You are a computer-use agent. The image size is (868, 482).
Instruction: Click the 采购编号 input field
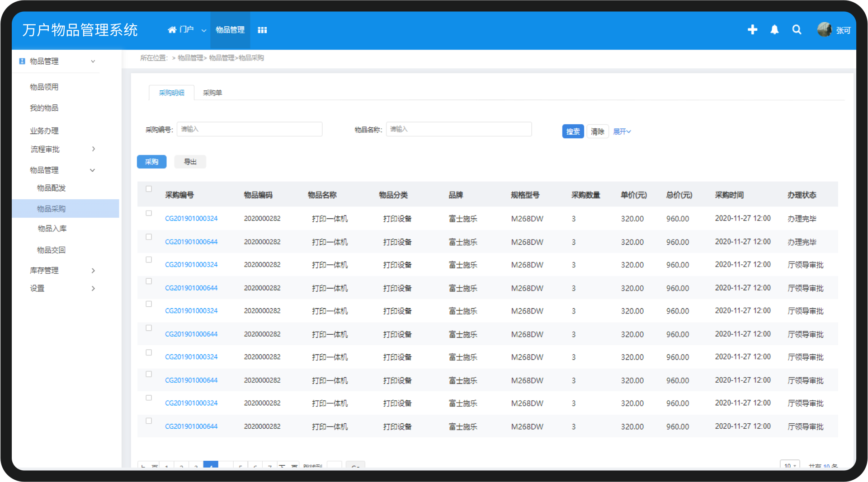(x=250, y=129)
